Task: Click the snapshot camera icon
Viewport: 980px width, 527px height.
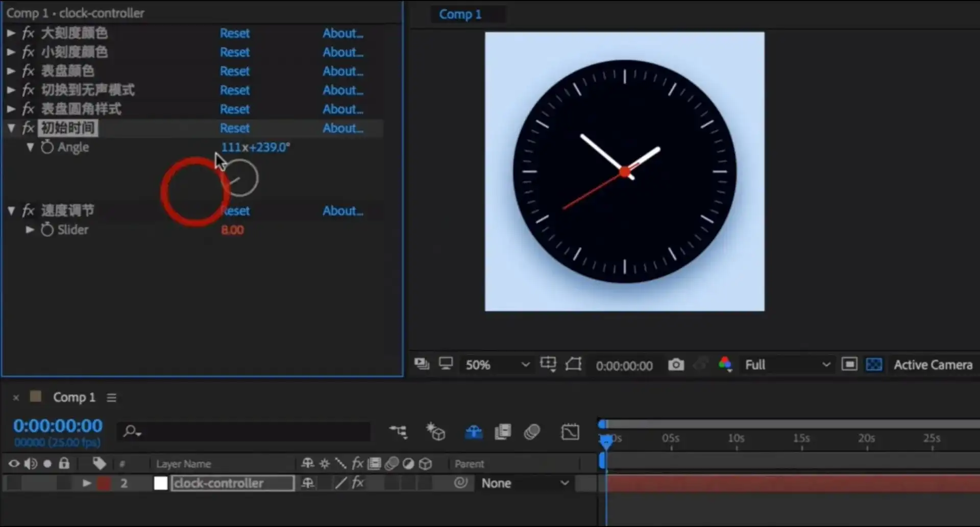Action: click(676, 365)
